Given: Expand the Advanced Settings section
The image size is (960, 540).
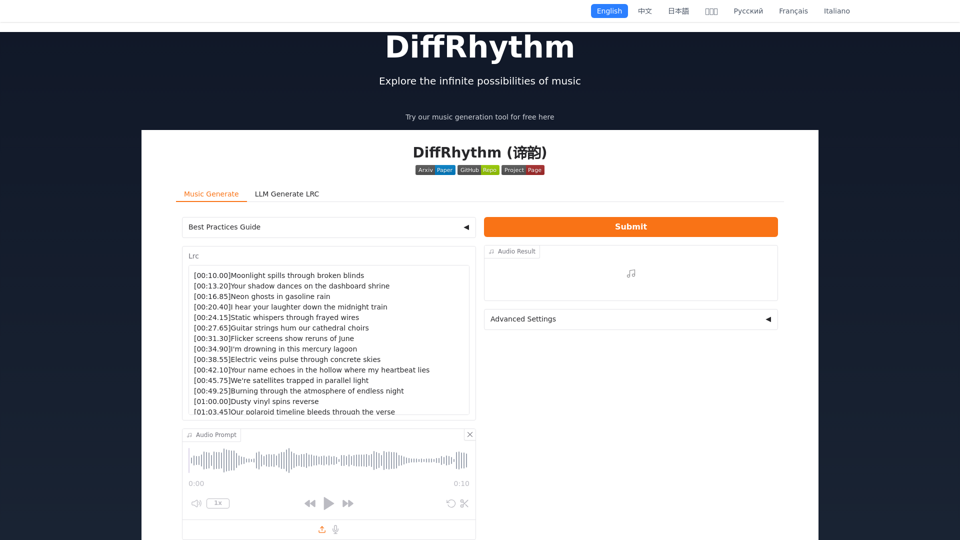Looking at the screenshot, I should click(631, 319).
